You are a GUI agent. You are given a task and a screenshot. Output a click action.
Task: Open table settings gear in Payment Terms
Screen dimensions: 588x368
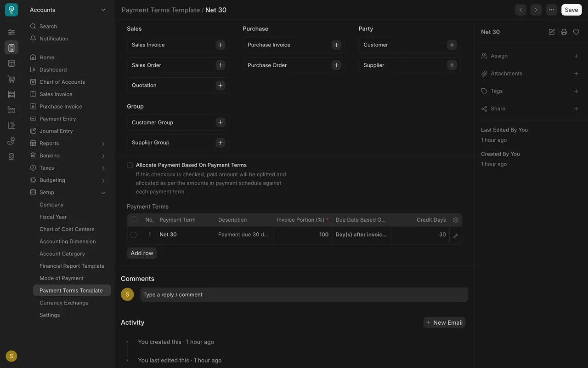456,220
